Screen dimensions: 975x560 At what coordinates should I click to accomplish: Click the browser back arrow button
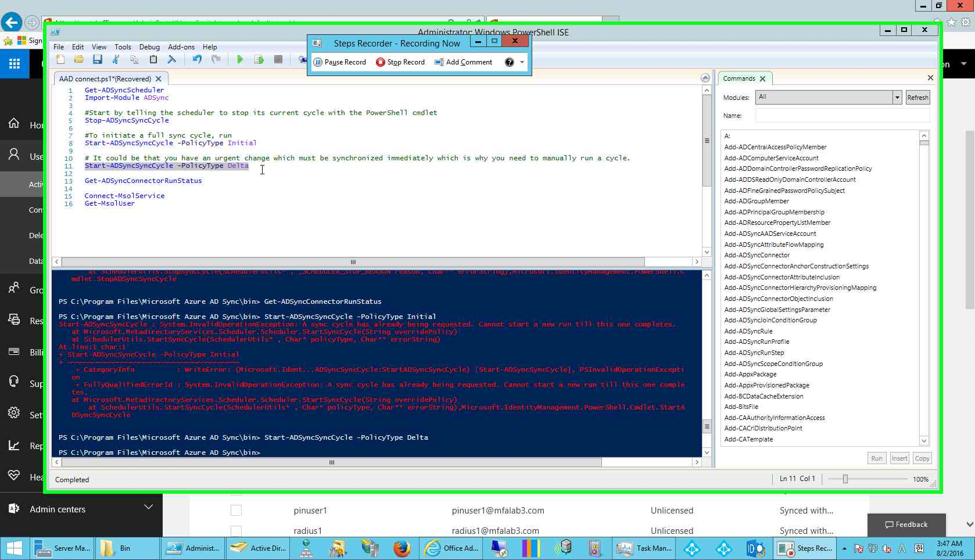(x=11, y=23)
